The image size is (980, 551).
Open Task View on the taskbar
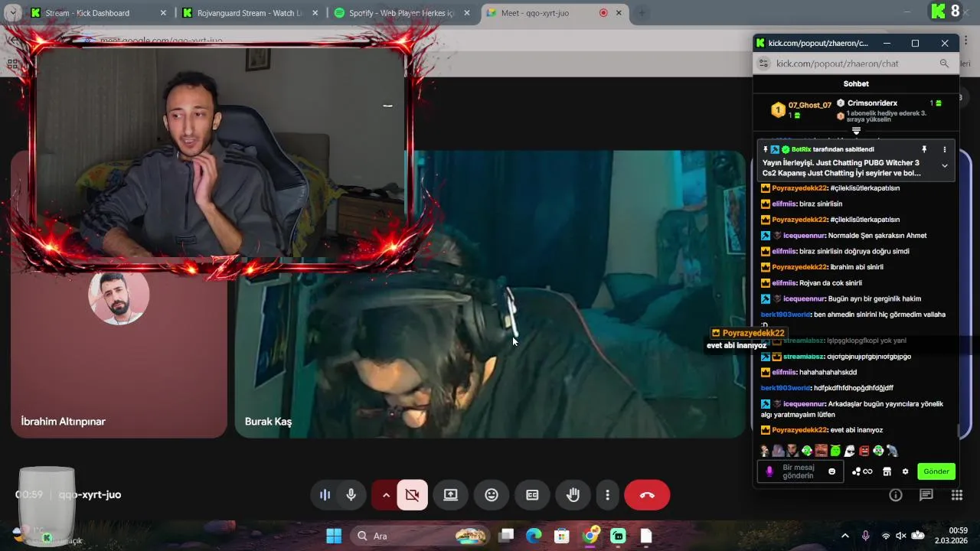tap(506, 536)
